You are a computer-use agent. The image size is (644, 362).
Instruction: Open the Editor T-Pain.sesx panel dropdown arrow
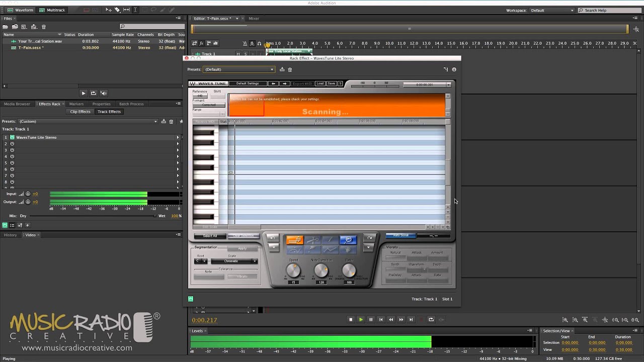[236, 19]
